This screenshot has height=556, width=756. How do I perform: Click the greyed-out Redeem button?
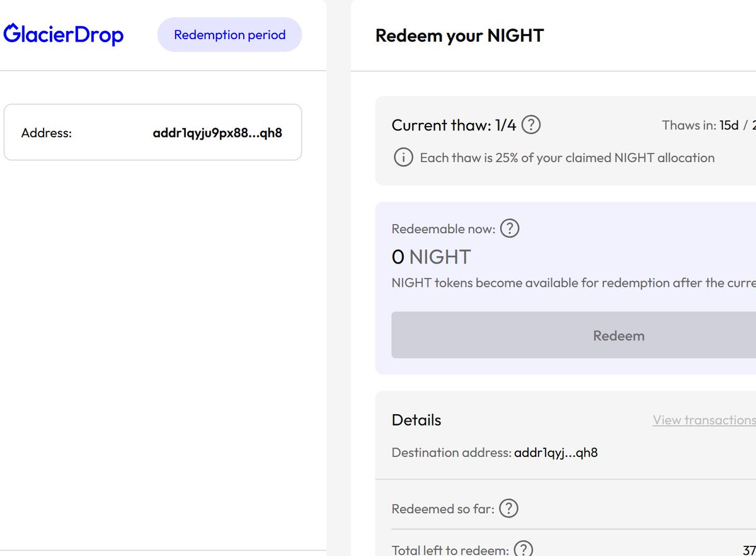573,335
